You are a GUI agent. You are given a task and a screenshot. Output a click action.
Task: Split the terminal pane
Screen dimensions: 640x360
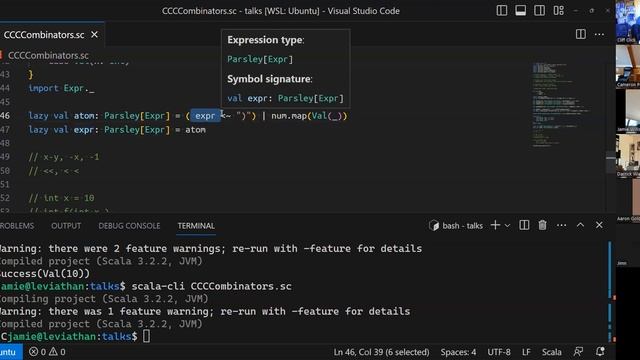[524, 225]
